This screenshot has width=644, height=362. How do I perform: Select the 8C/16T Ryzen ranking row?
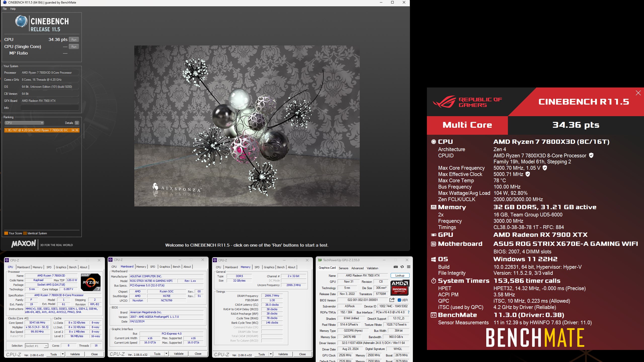point(42,130)
